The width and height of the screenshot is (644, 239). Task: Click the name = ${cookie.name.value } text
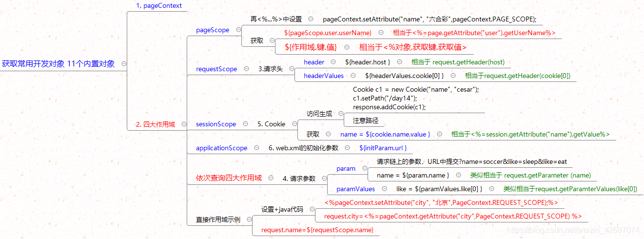(385, 134)
